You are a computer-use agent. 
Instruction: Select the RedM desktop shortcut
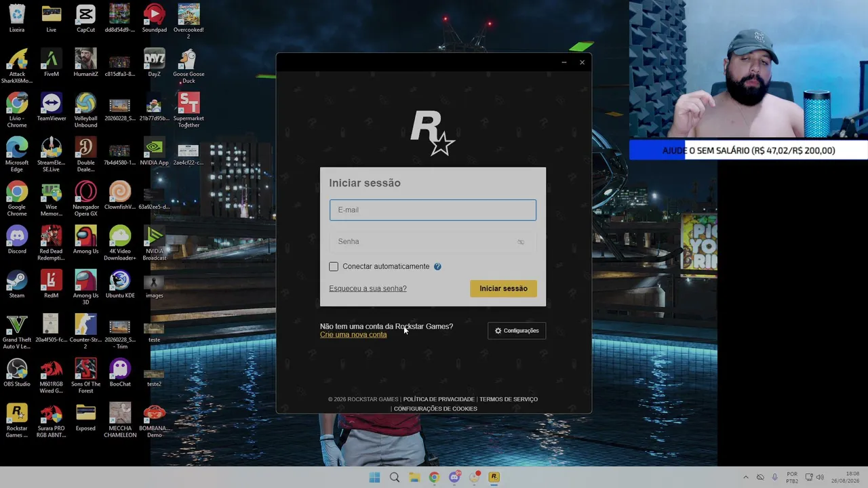52,284
